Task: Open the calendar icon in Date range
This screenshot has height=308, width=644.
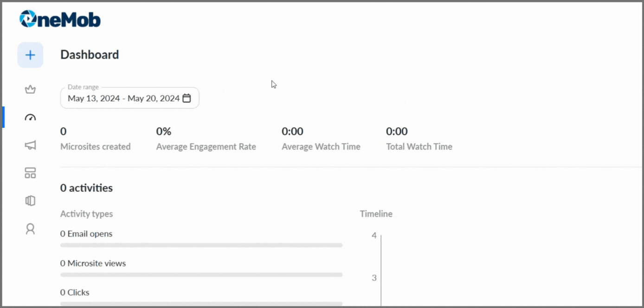Action: 187,98
